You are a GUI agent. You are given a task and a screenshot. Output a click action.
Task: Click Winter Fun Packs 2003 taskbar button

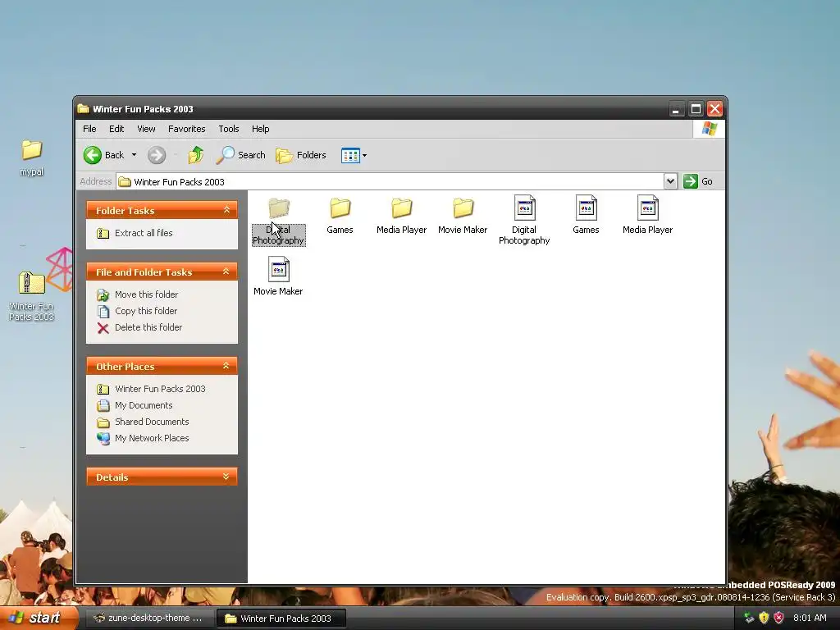[281, 619]
